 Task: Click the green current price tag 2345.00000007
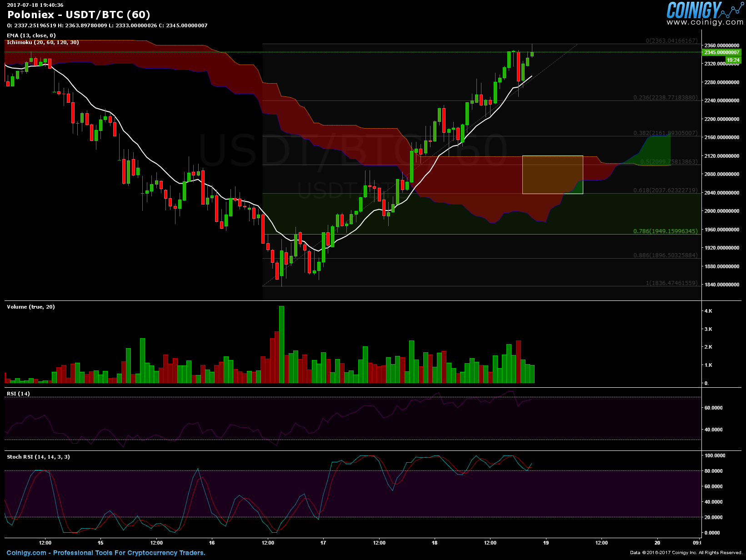pyautogui.click(x=722, y=52)
